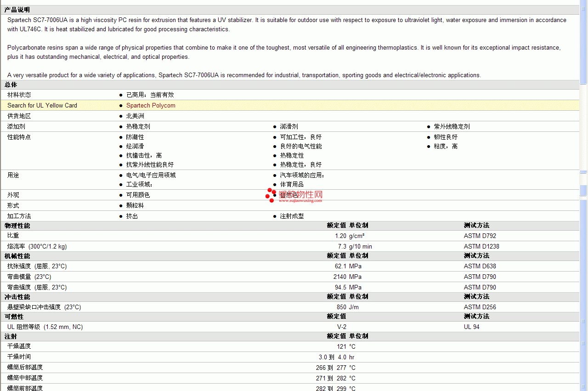Click the 汽车领域的应用 entry
Viewport: 588px width, 391px height.
tap(302, 175)
